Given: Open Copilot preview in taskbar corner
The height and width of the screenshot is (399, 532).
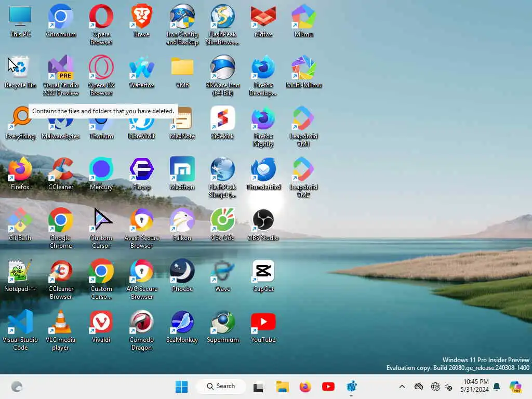Looking at the screenshot, I should (515, 387).
